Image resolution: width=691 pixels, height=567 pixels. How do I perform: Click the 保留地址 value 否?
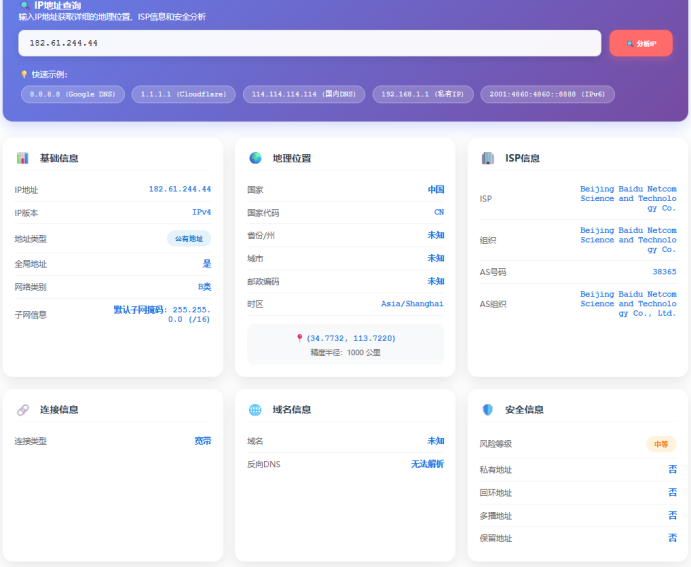(x=672, y=537)
